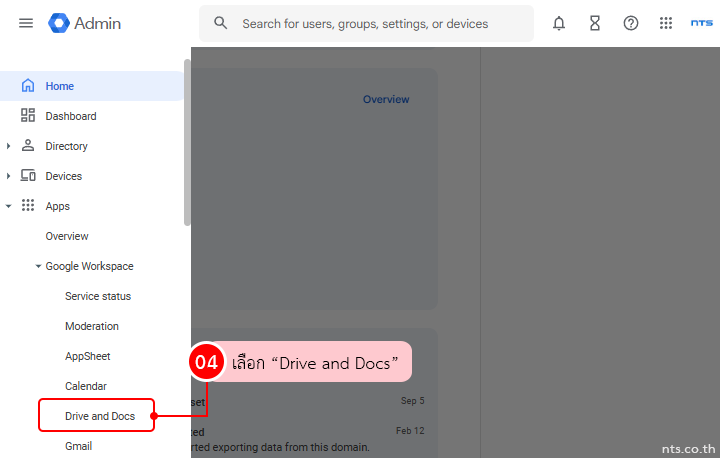Viewport: 720px width, 458px height.
Task: Open Dashboard from the sidebar
Action: 70,116
